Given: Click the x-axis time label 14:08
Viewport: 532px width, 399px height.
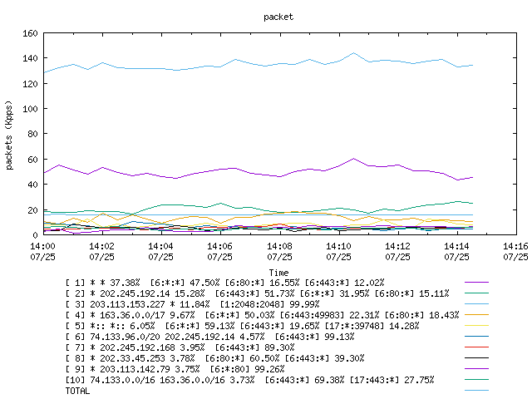Looking at the screenshot, I should 279,246.
